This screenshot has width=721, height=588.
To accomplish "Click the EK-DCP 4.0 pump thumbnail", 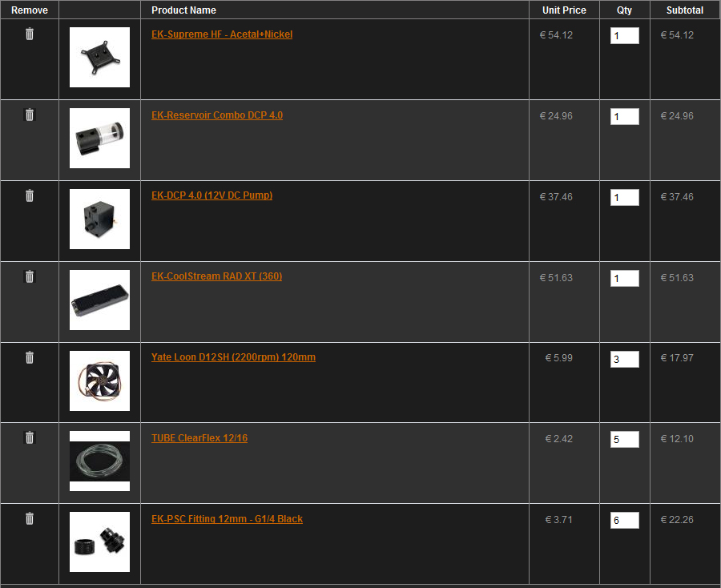I will tap(100, 219).
